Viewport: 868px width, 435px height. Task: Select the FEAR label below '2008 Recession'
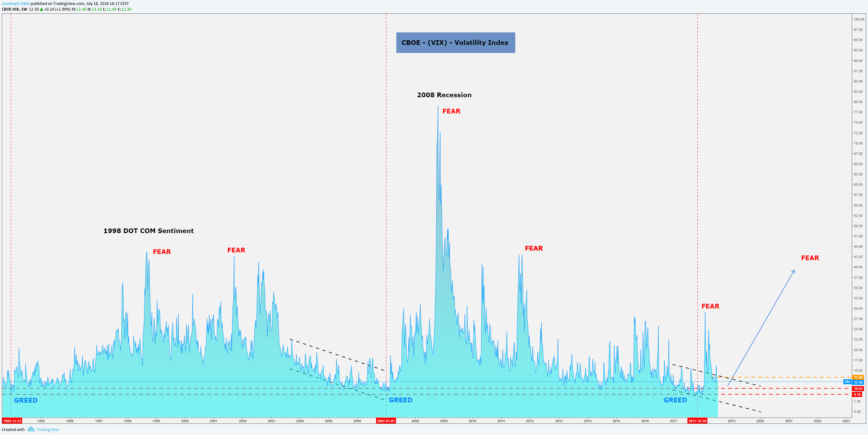[451, 111]
